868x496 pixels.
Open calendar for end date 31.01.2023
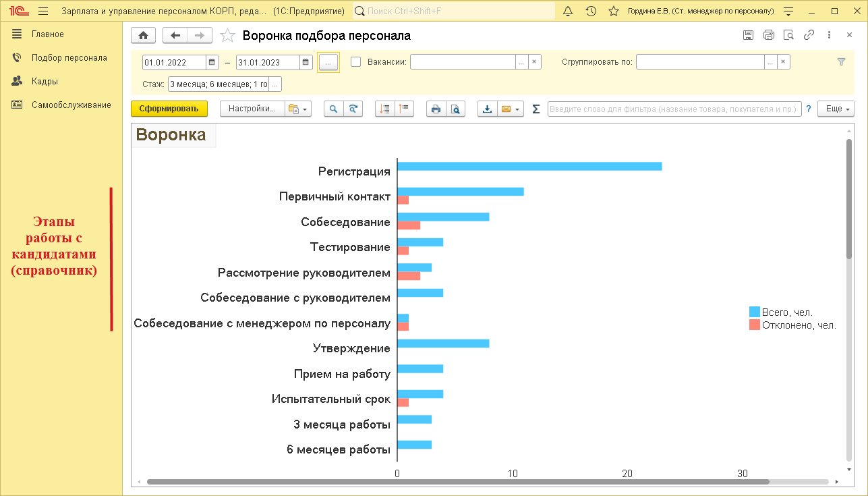(306, 62)
